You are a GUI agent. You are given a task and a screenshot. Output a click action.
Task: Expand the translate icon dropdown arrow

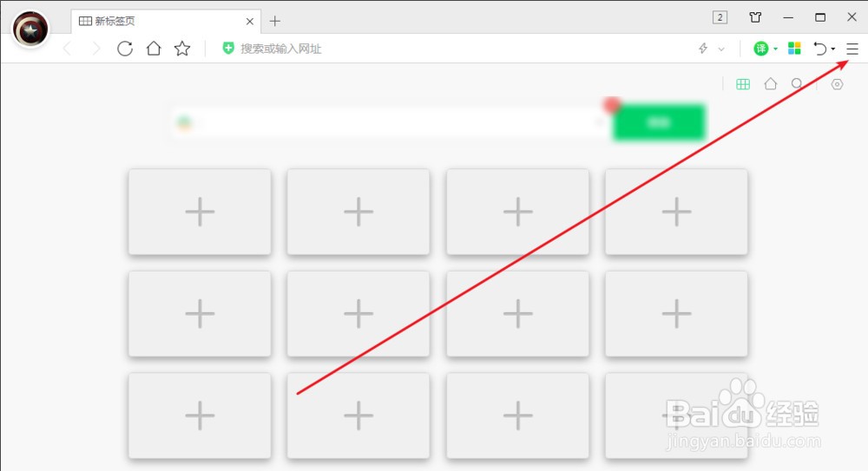[x=775, y=49]
